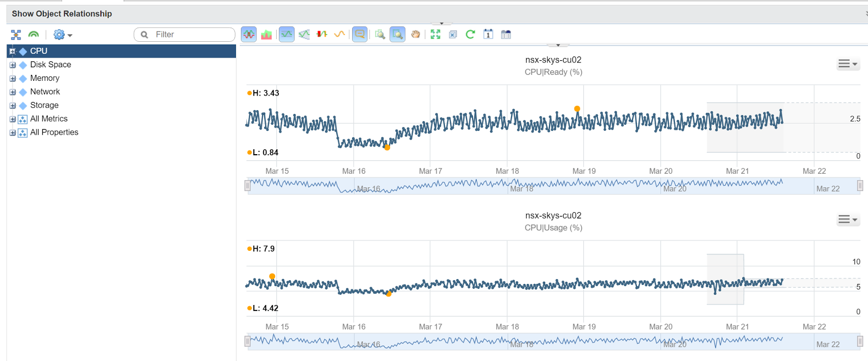Viewport: 868px width, 361px height.
Task: Select the pan hand tool
Action: point(416,35)
